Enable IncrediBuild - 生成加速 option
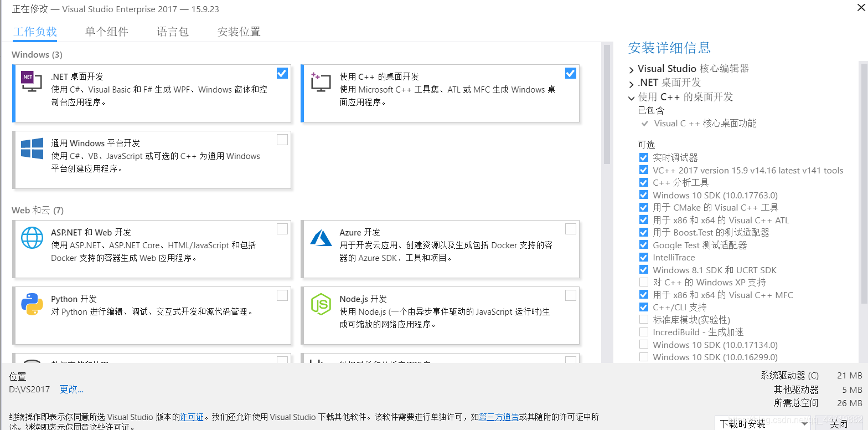 [643, 332]
